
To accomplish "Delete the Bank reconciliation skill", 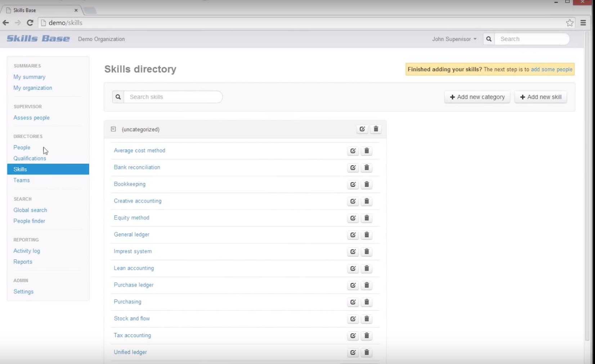I will tap(367, 168).
